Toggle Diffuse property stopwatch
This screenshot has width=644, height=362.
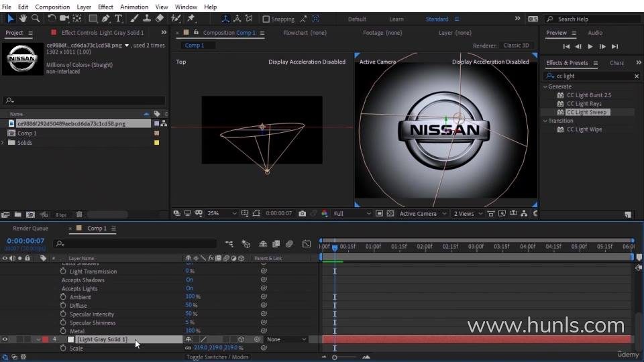click(x=63, y=306)
